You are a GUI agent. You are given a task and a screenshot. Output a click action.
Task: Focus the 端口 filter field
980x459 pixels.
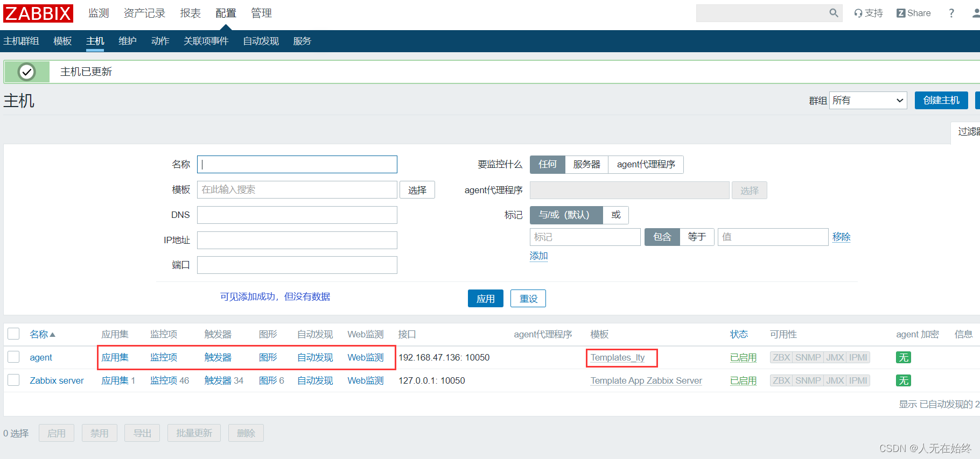click(x=297, y=265)
